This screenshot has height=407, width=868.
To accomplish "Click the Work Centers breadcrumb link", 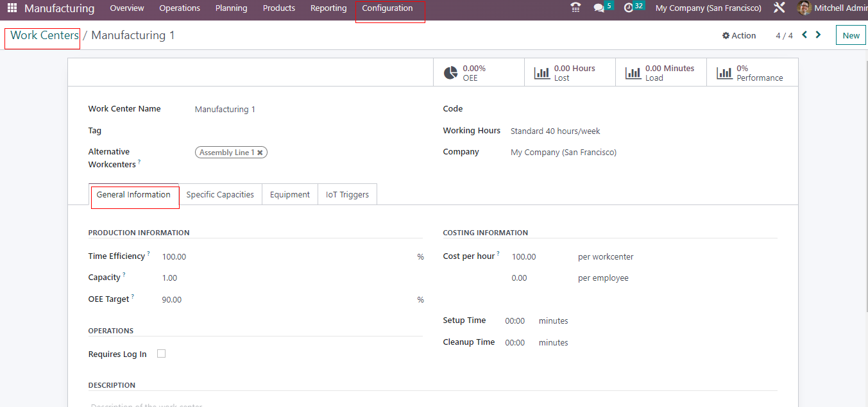I will click(44, 36).
